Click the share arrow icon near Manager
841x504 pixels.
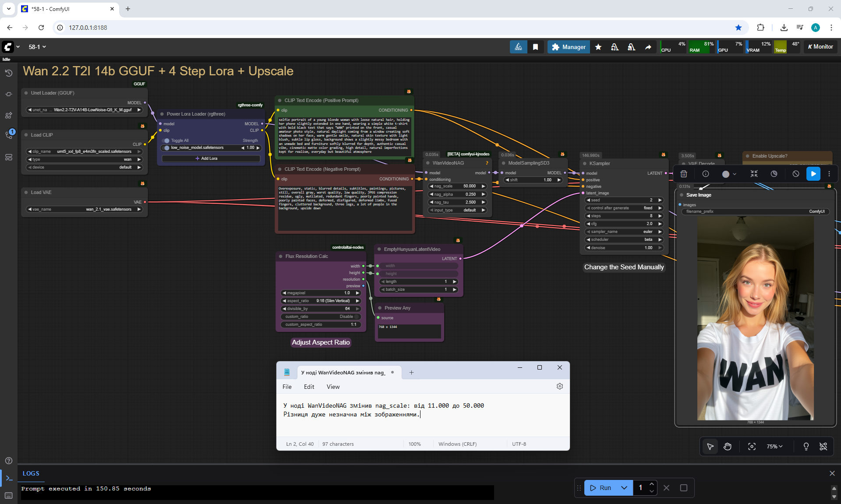click(648, 47)
